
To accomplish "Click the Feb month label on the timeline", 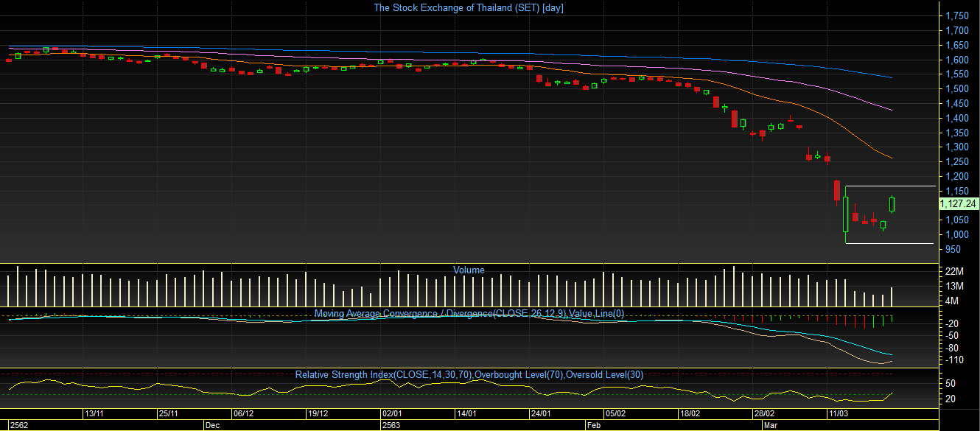I will 594,425.
